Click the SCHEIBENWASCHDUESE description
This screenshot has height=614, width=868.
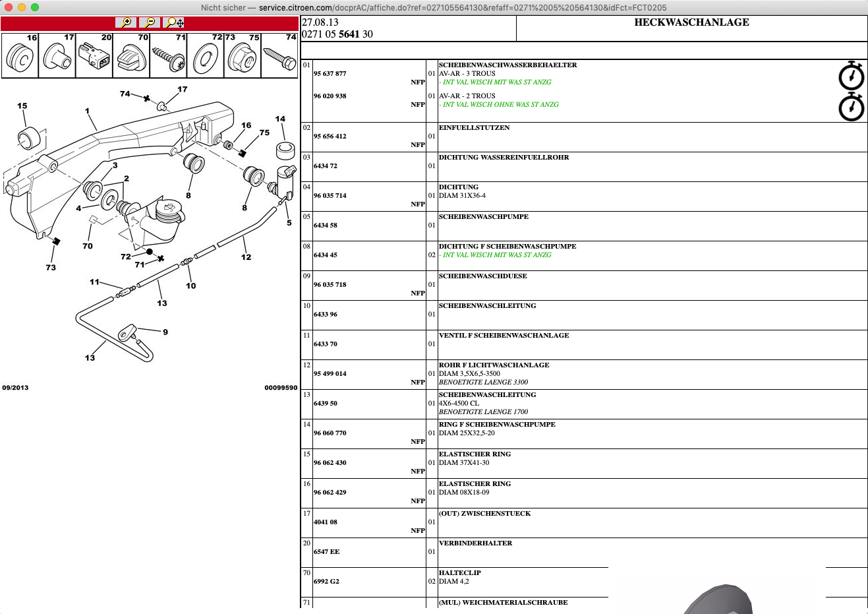(483, 276)
